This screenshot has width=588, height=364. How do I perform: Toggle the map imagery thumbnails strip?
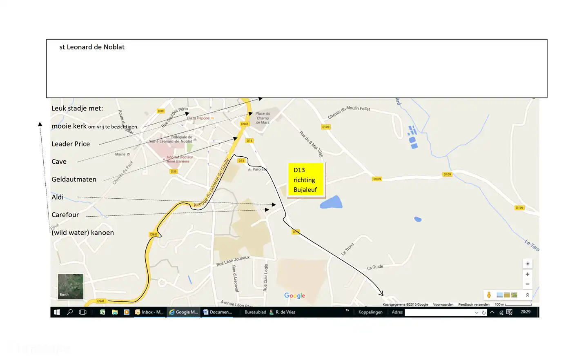coord(507,295)
